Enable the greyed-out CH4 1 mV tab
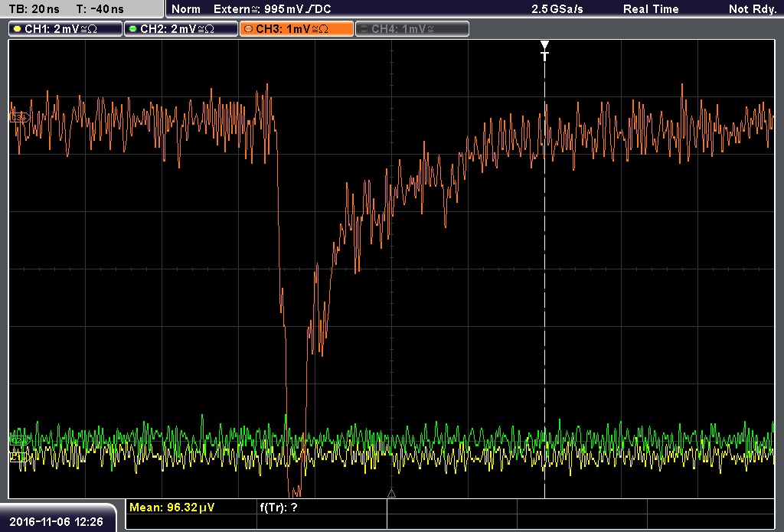 point(412,29)
